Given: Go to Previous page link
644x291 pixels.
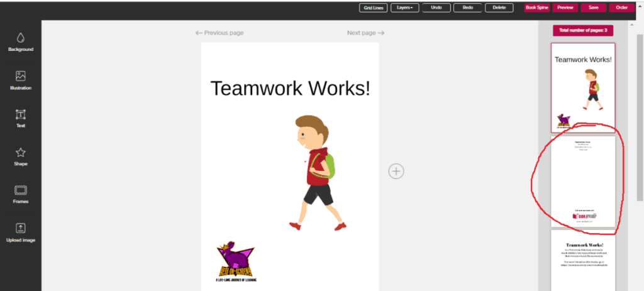Looking at the screenshot, I should 219,33.
